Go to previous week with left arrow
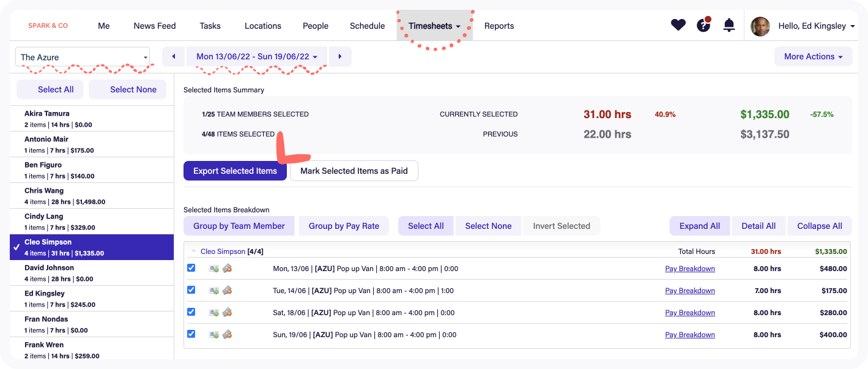The height and width of the screenshot is (369, 868). tap(174, 56)
